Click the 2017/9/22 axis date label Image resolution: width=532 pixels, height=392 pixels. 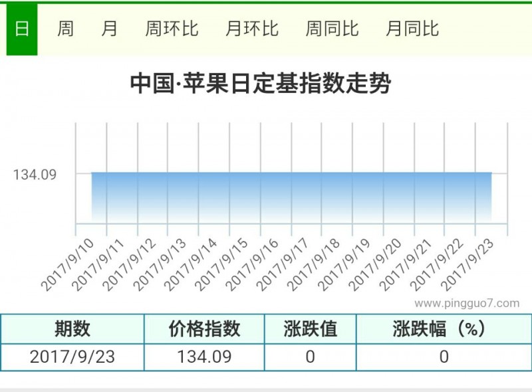[x=437, y=264]
